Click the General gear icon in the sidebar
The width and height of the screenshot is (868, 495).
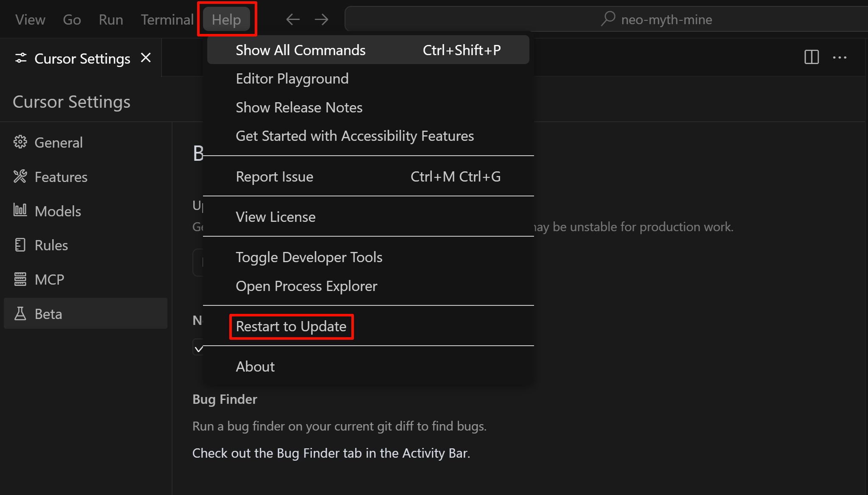click(20, 142)
